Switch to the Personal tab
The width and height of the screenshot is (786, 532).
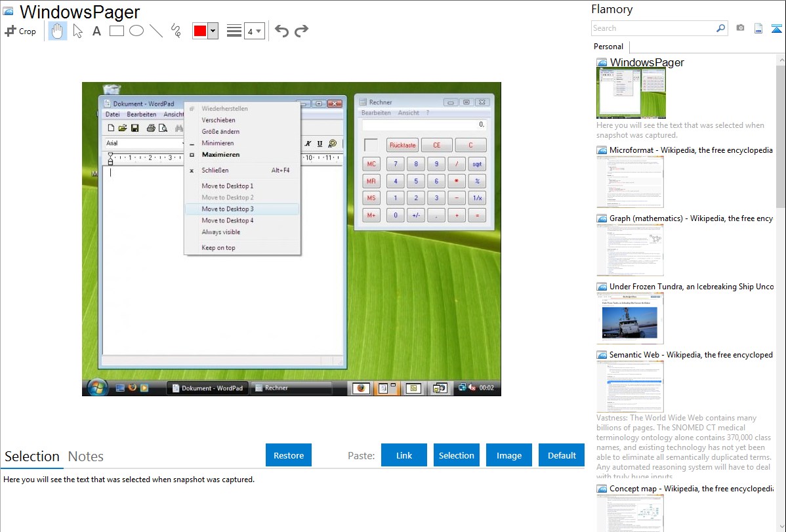(x=609, y=47)
